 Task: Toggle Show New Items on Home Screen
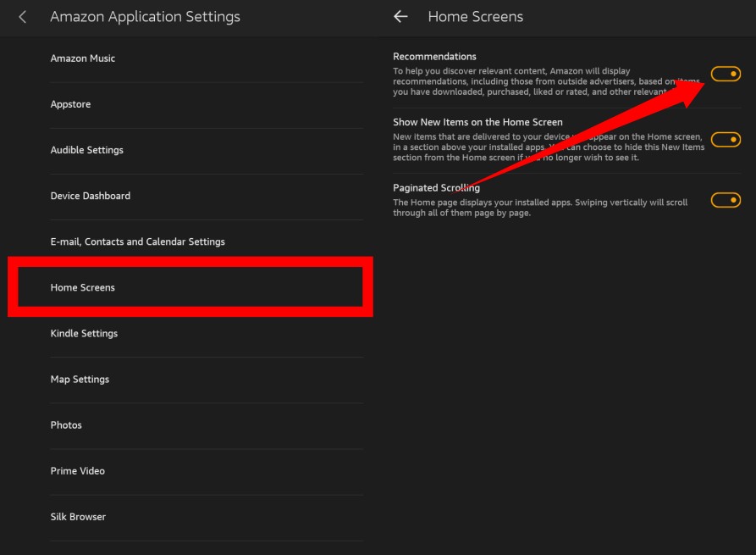[x=726, y=140]
